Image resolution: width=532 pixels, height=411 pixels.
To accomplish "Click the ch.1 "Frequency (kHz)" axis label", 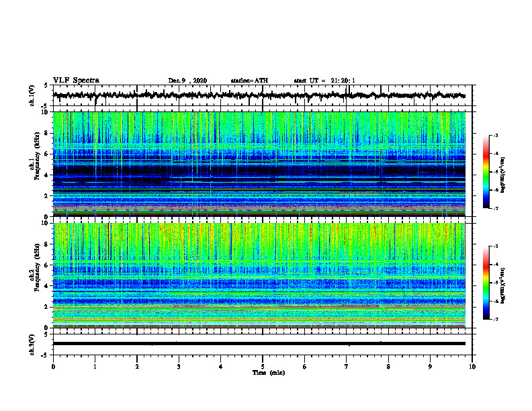I will pyautogui.click(x=37, y=156).
